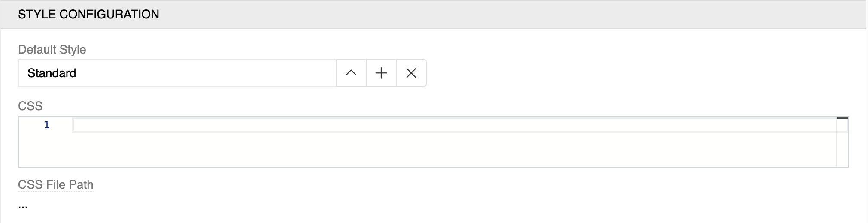The height and width of the screenshot is (223, 868).
Task: Click the CSS File Path label
Action: tap(55, 185)
